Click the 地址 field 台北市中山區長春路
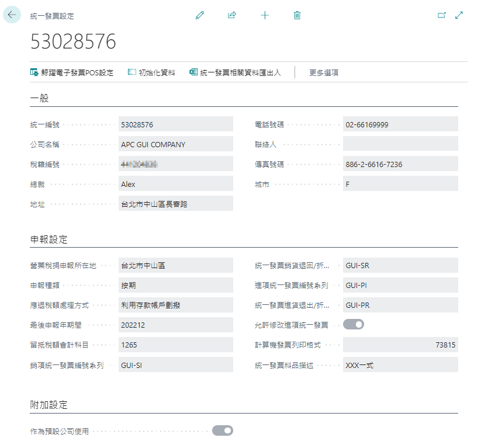Image resolution: width=481 pixels, height=448 pixels. (176, 204)
